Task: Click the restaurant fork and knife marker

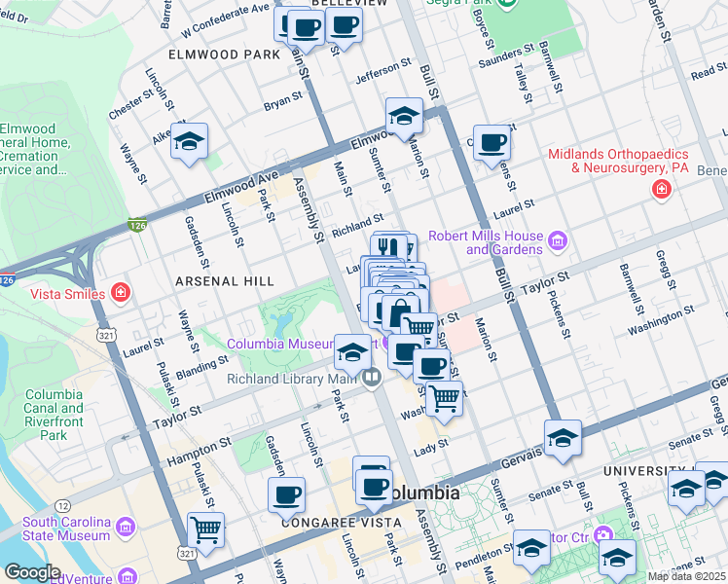Action: (x=387, y=247)
